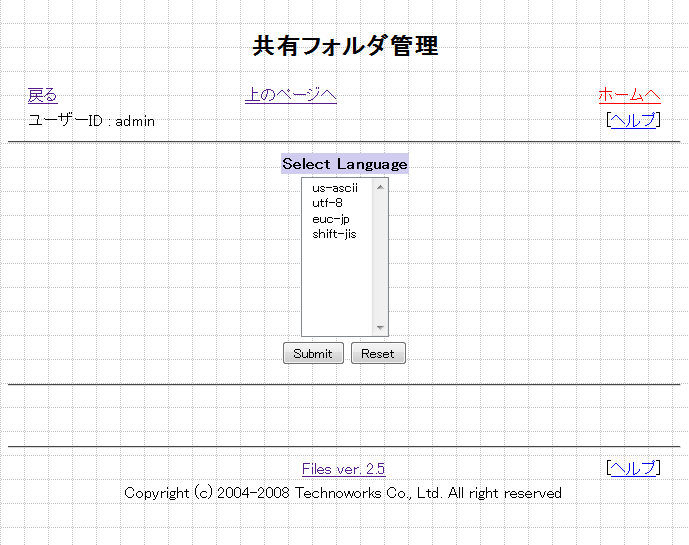Select us-ascii in the language list

point(334,188)
